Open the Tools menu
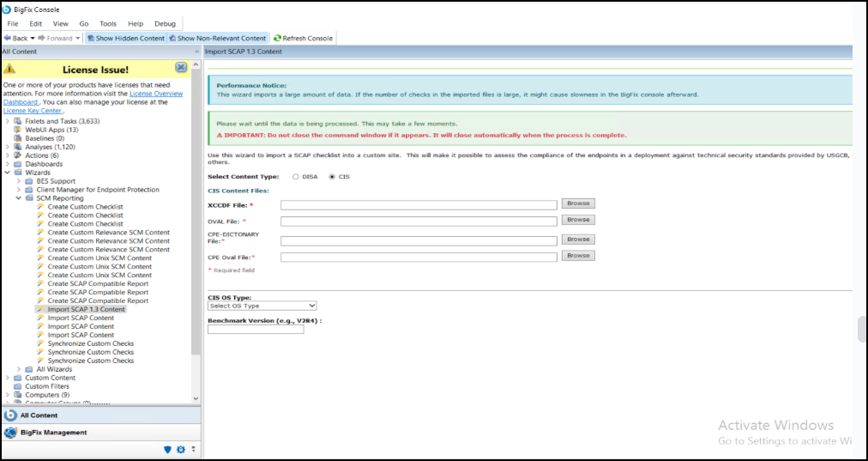868x461 pixels. 108,24
